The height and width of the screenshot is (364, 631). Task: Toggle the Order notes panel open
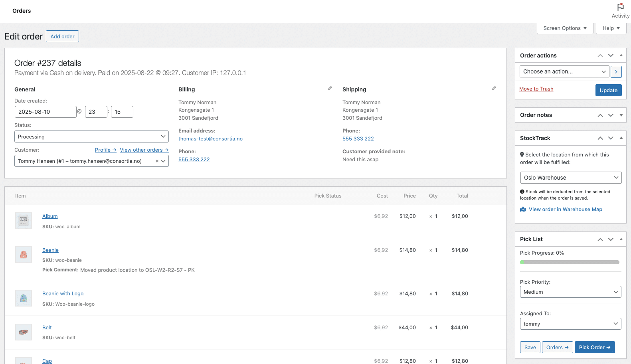(621, 115)
